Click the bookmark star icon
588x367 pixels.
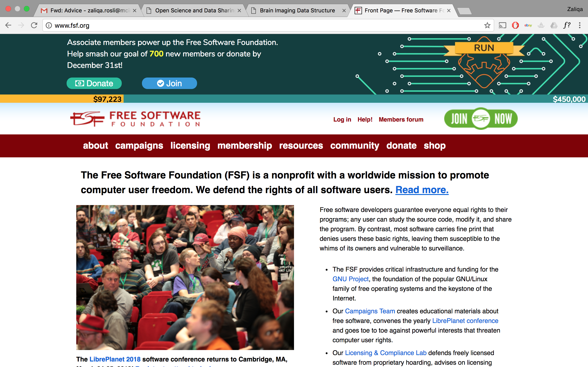click(487, 25)
